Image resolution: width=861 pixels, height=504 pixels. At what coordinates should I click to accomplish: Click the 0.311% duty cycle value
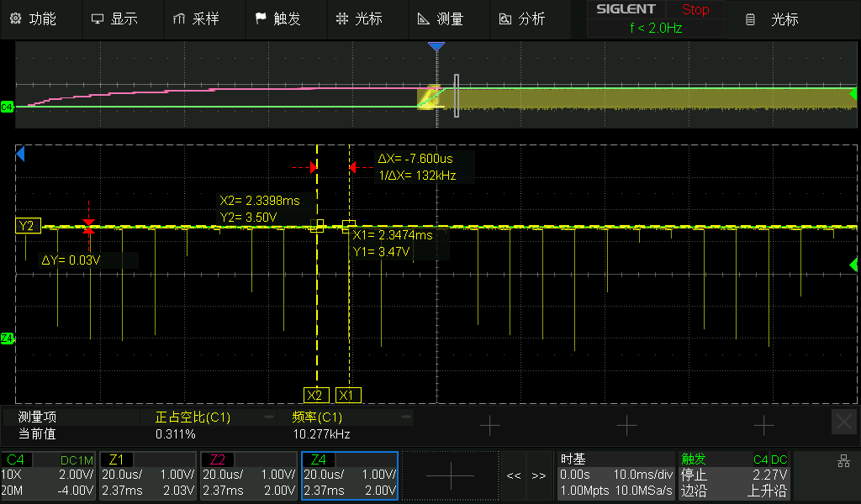[x=176, y=434]
